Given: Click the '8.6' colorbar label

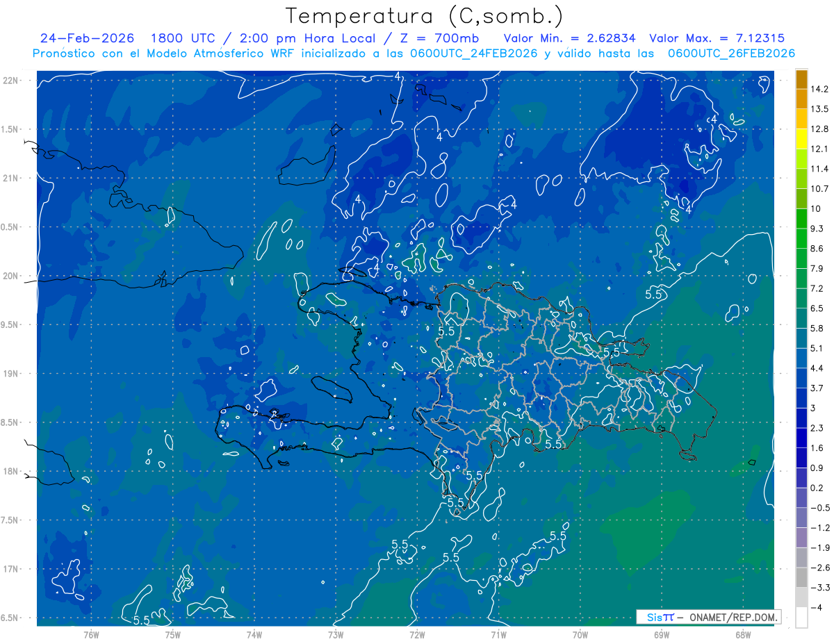Looking at the screenshot, I should point(817,248).
